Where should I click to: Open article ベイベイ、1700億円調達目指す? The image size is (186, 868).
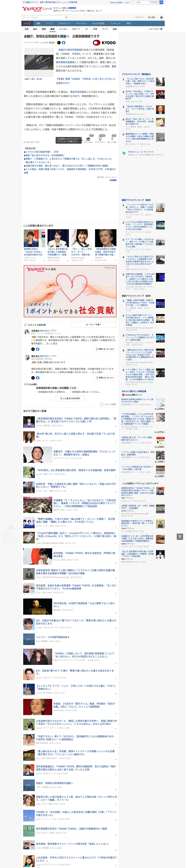53,637
